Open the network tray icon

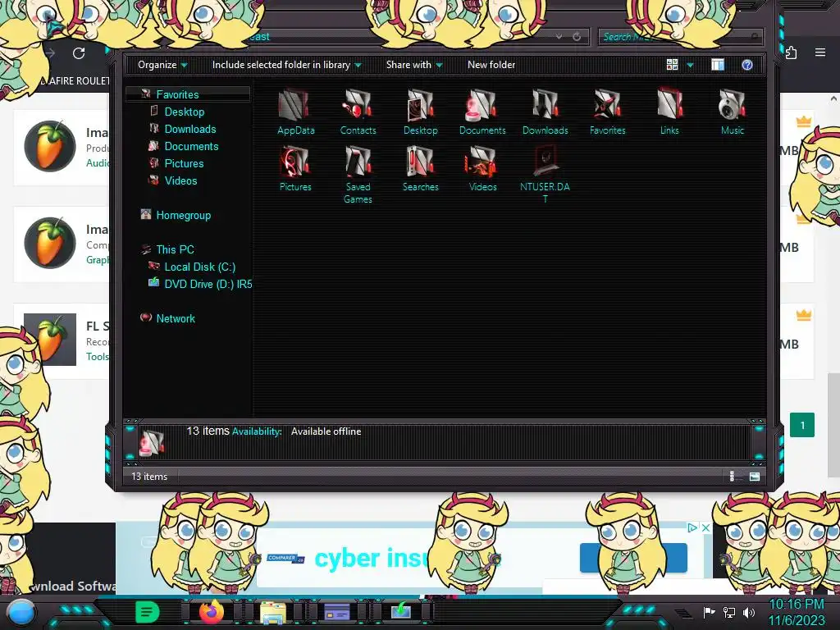[729, 612]
